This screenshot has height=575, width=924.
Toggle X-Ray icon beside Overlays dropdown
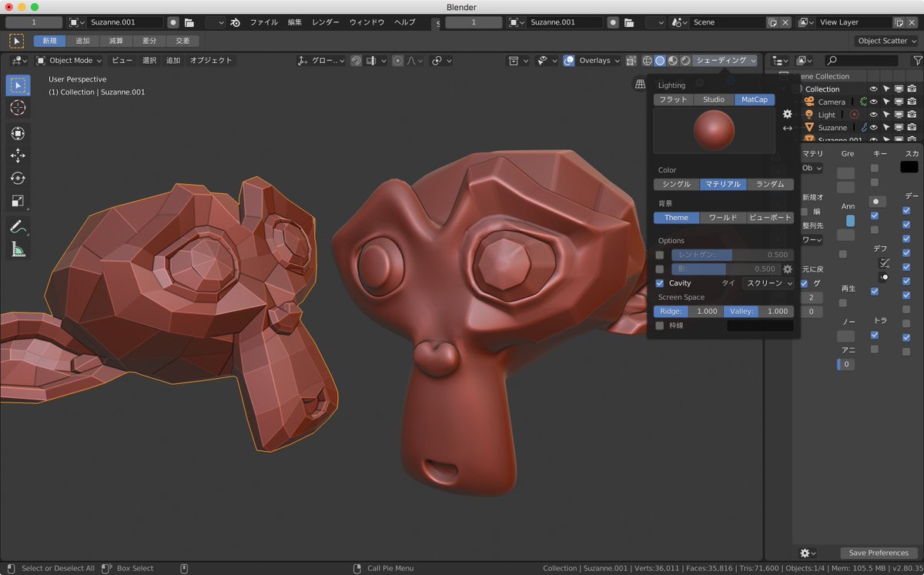coord(631,60)
